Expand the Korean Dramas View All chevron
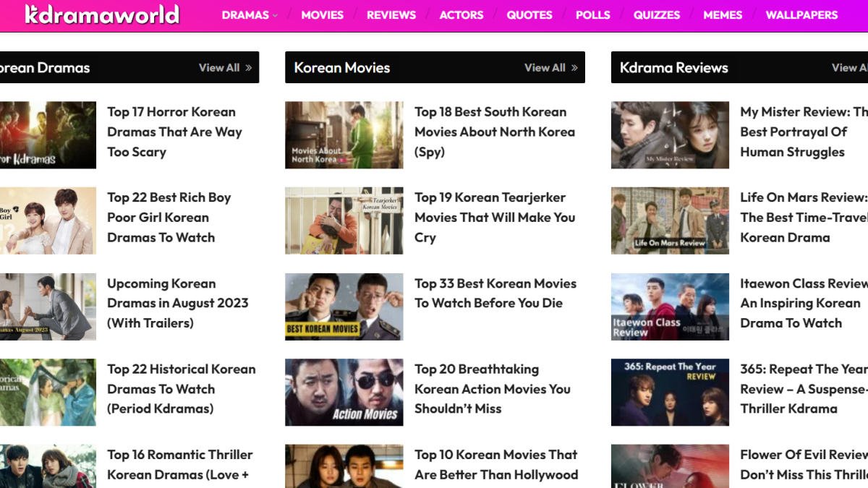 click(250, 67)
